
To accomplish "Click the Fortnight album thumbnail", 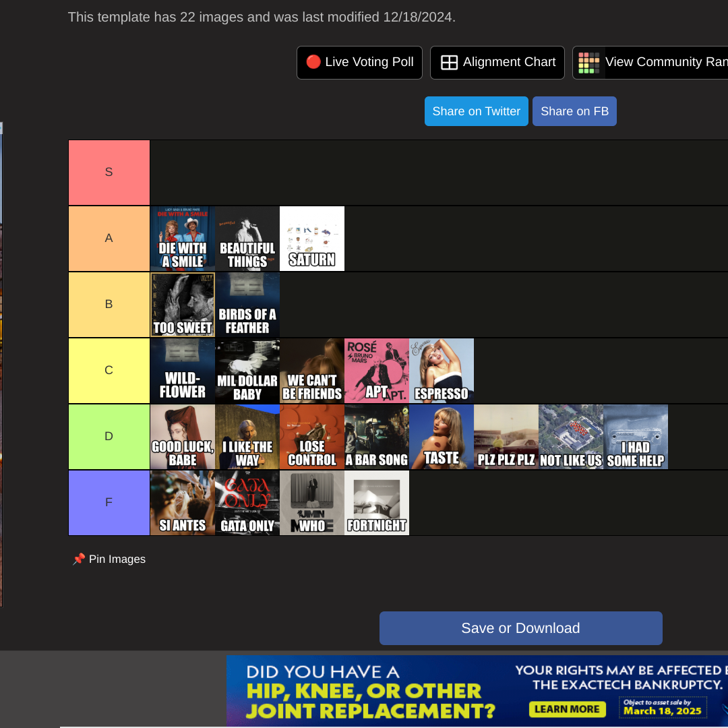I will pyautogui.click(x=377, y=503).
